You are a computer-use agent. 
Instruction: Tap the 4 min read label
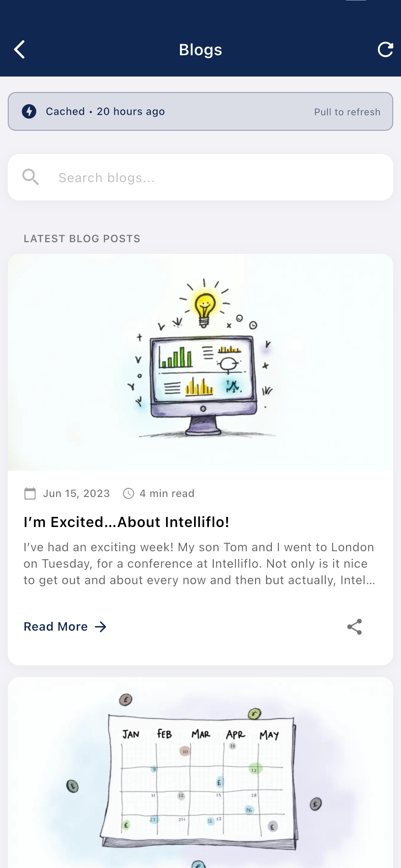pyautogui.click(x=167, y=493)
